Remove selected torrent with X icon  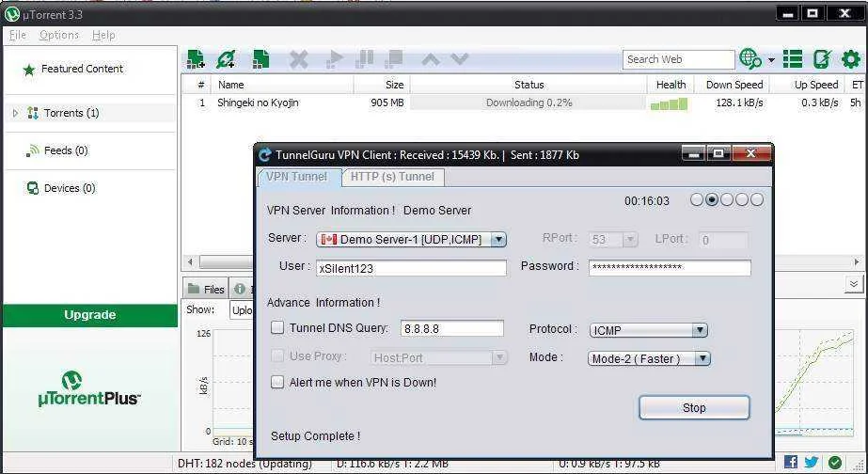tap(298, 59)
